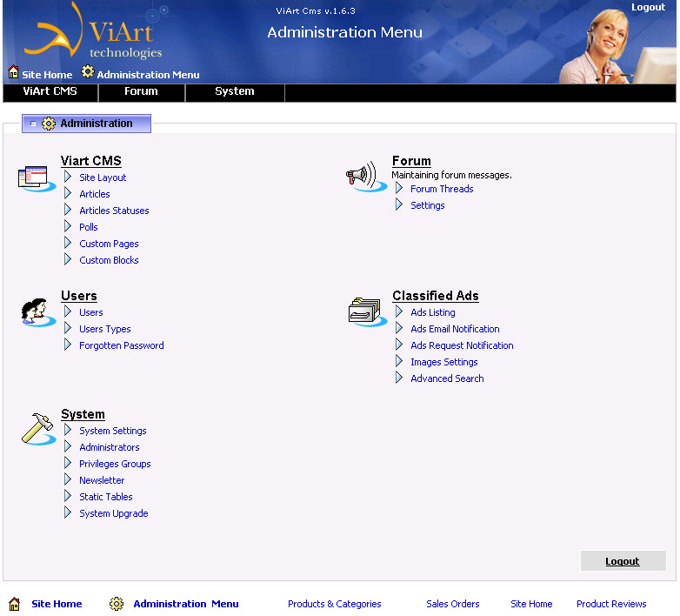The width and height of the screenshot is (680, 616).
Task: Click the Classified Ads file drawer icon
Action: tap(367, 311)
